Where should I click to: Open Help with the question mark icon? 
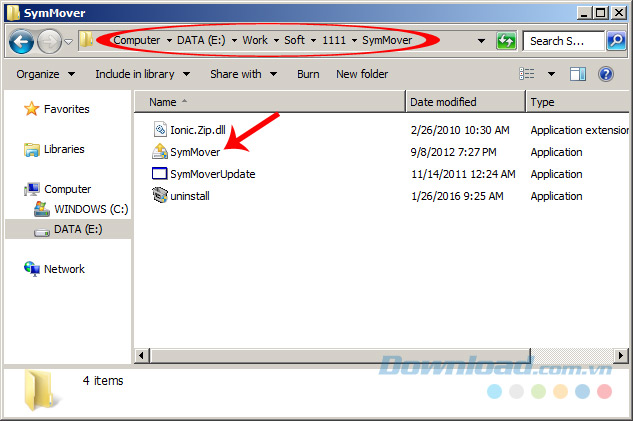[x=606, y=74]
